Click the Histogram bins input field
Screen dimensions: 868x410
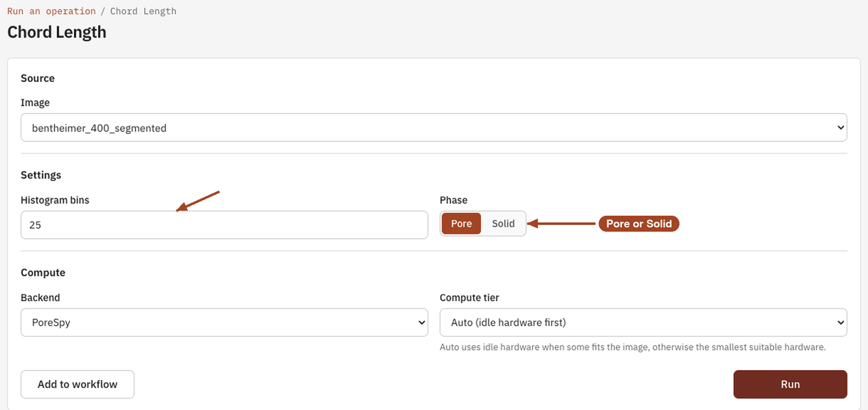[x=224, y=225]
